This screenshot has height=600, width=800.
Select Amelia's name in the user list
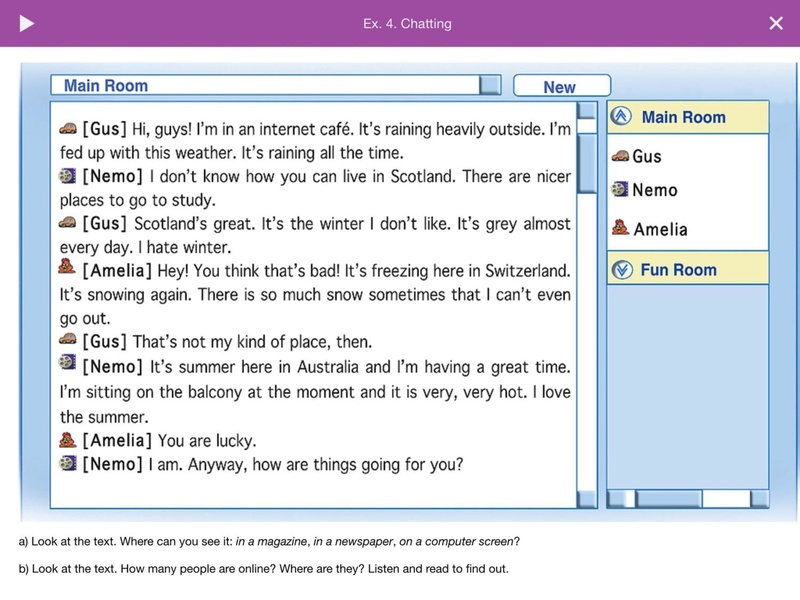660,229
